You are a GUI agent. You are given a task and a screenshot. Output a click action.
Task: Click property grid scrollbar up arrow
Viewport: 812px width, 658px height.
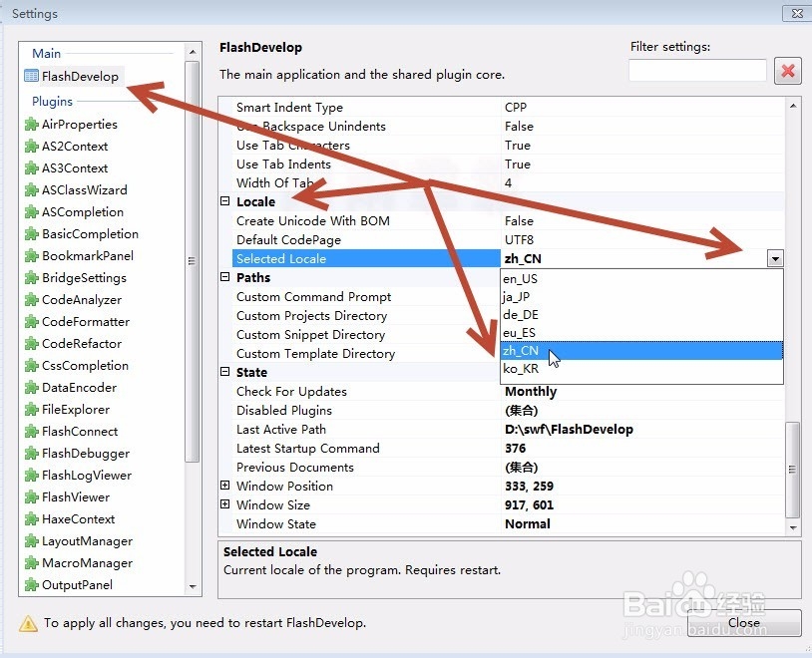[792, 106]
